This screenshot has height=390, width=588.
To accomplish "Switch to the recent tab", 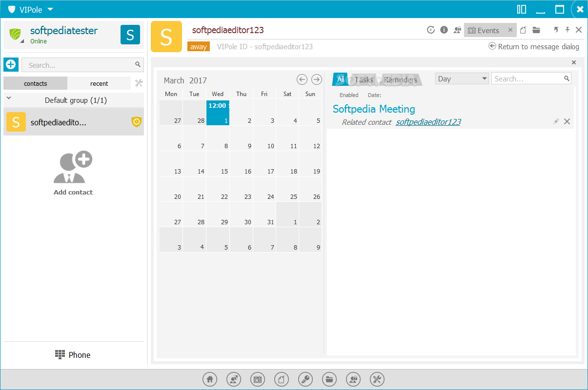I will [x=99, y=83].
